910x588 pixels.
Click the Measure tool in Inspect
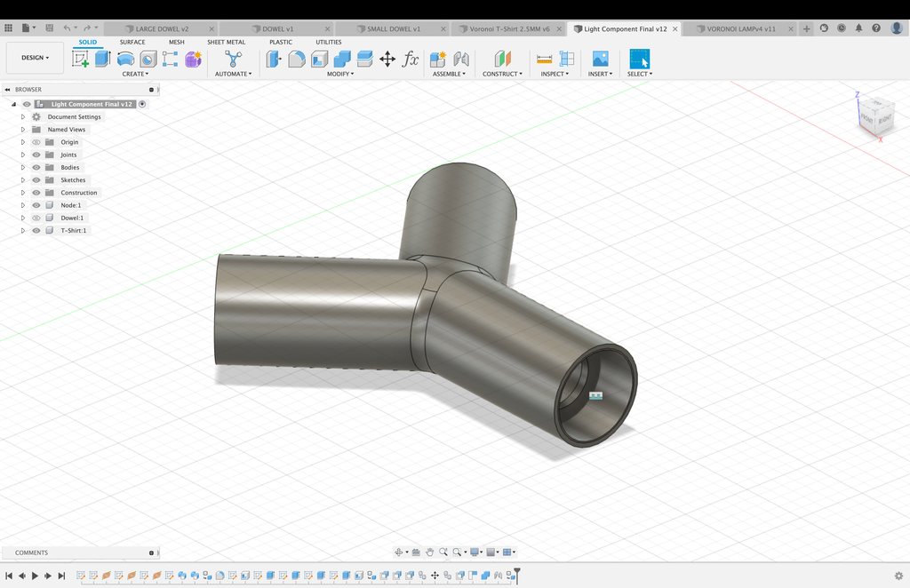pyautogui.click(x=545, y=59)
